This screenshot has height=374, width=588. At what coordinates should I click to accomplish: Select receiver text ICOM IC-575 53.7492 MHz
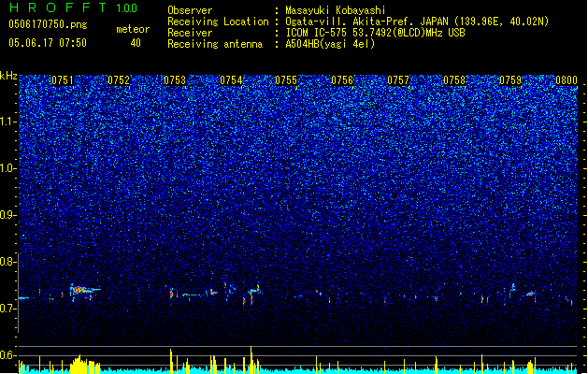point(375,33)
